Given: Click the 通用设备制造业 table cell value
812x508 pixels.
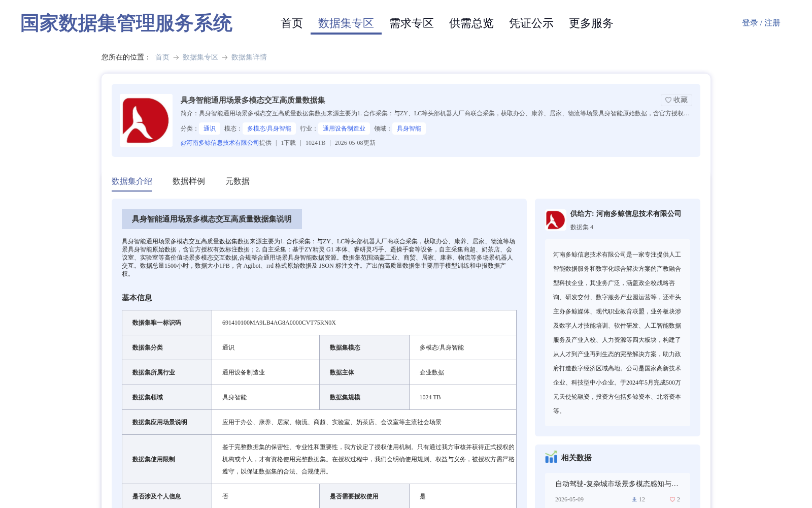Looking at the screenshot, I should [244, 372].
